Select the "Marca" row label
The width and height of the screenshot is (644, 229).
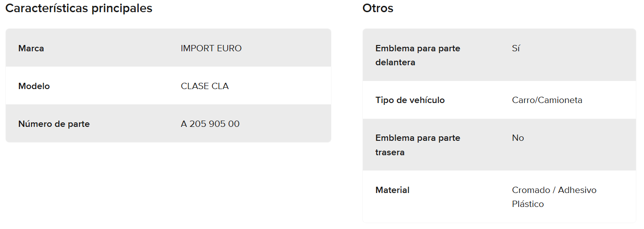[x=31, y=48]
